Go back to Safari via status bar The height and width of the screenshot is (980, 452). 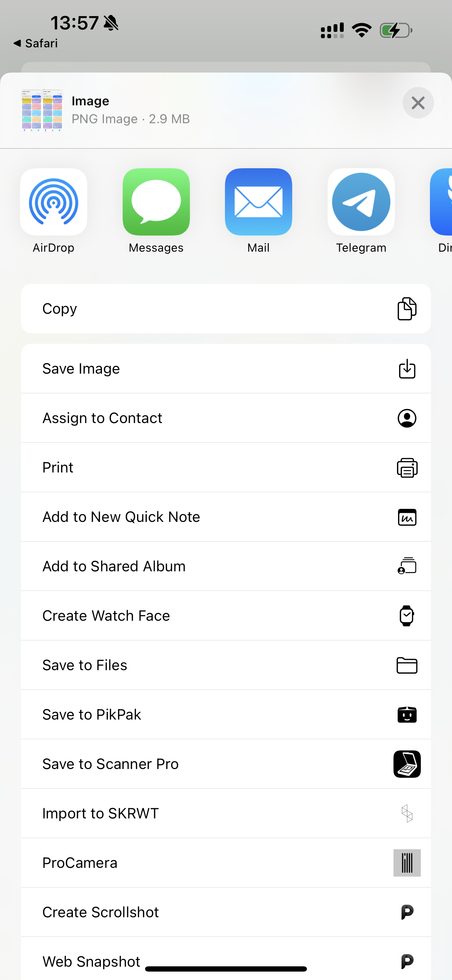pyautogui.click(x=36, y=43)
